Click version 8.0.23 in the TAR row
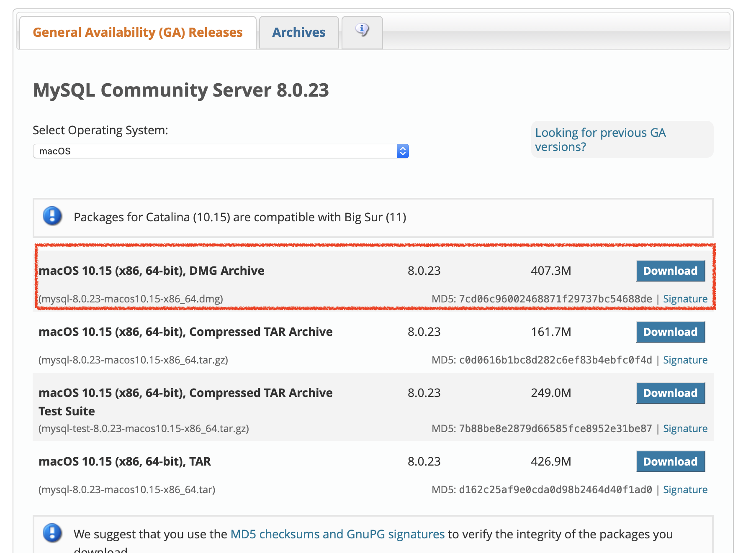Screen dimensions: 756x553 [x=424, y=462]
